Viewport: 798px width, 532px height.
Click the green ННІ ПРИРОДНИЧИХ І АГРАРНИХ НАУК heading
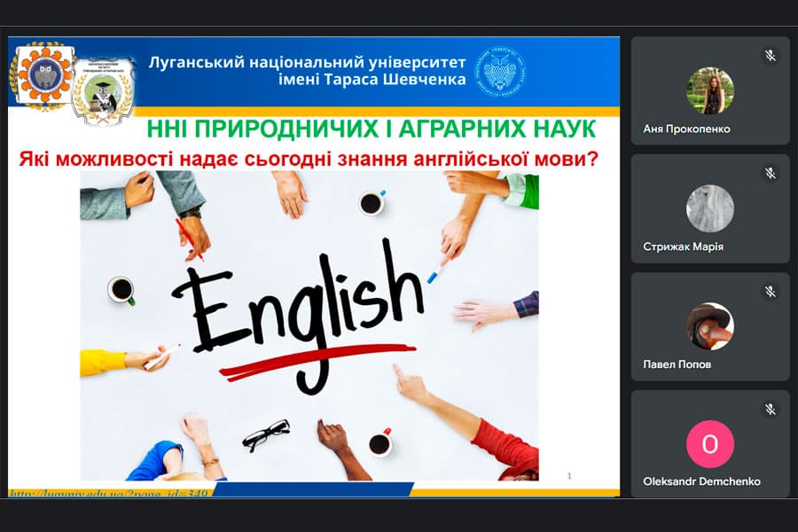tap(371, 129)
